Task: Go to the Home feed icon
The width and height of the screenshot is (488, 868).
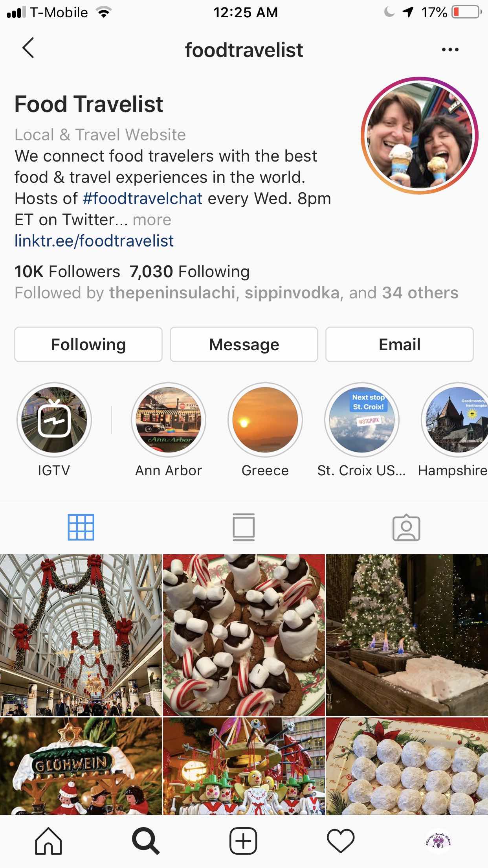Action: point(48,841)
